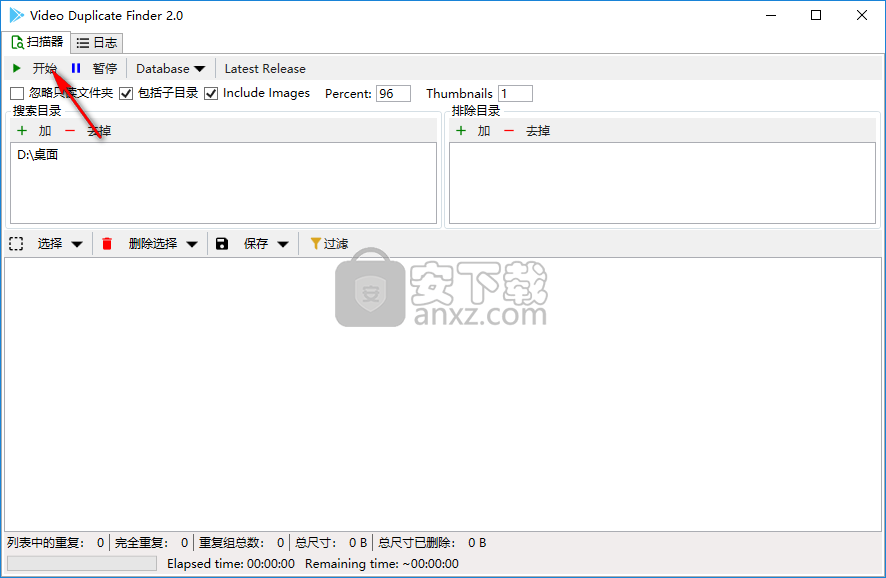Click the green plus in 排除目录 panel
886x578 pixels.
tap(461, 131)
